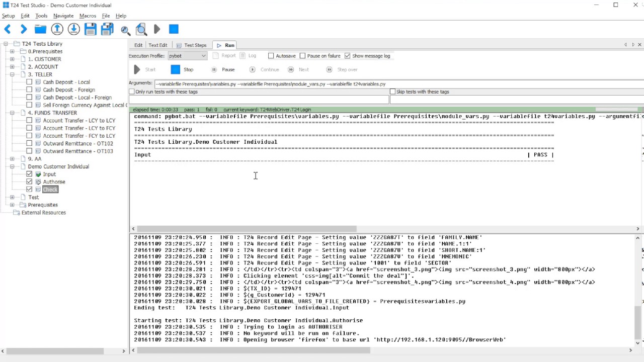Click the External Resources folder icon
Viewport: 644px width, 362px height.
coord(17,213)
